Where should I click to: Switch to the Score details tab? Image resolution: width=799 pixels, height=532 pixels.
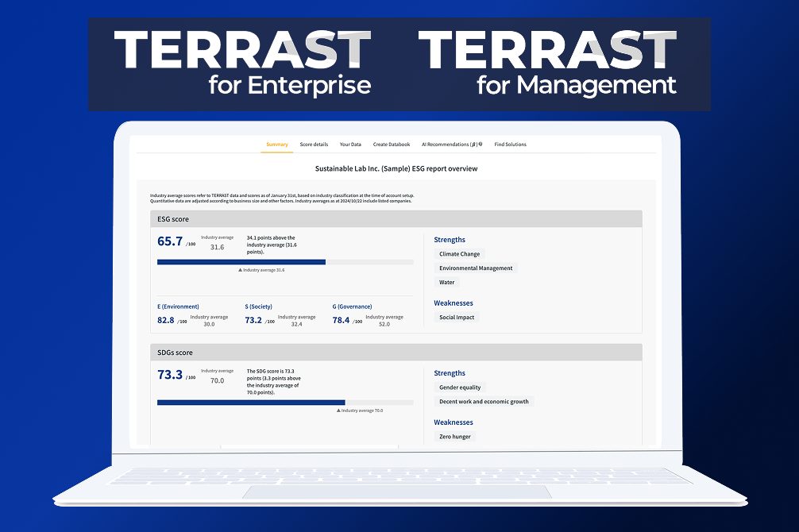(x=314, y=144)
